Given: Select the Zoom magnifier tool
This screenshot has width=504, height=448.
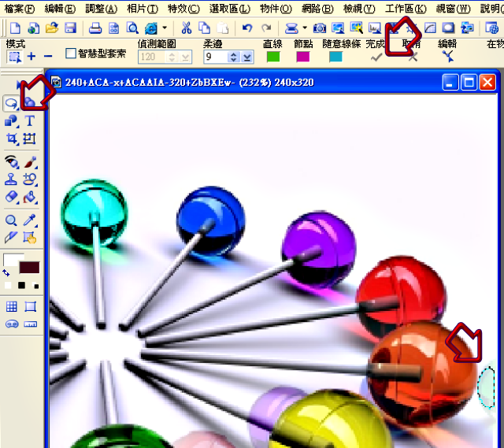Looking at the screenshot, I should point(11,220).
